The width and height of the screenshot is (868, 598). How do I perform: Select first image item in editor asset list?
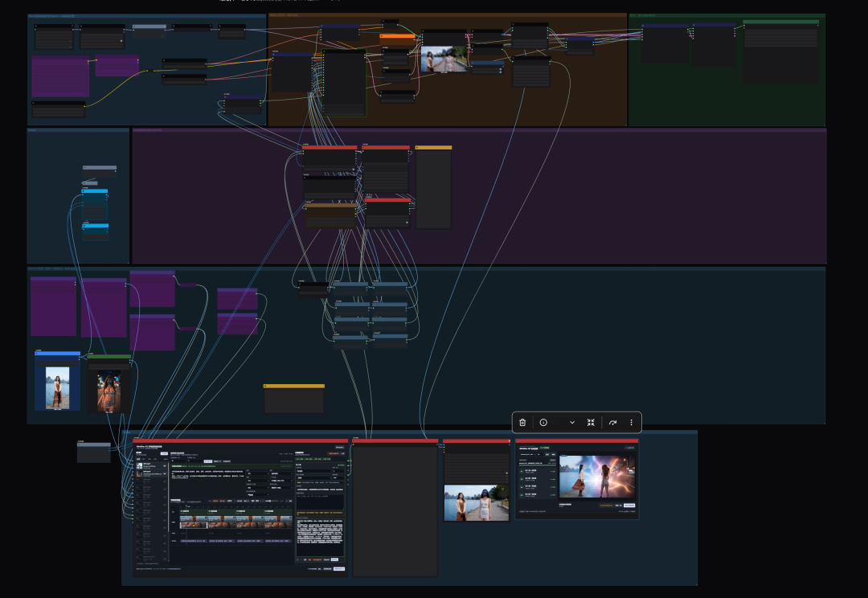[152, 465]
